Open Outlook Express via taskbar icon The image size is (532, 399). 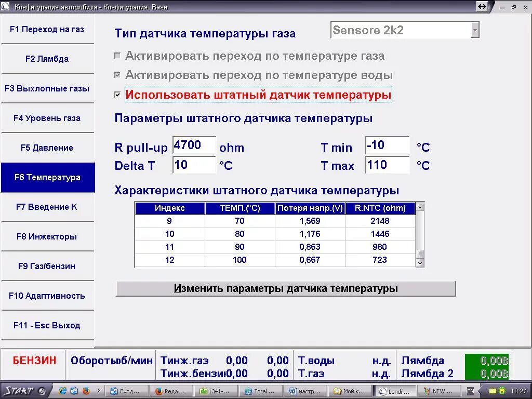73,391
